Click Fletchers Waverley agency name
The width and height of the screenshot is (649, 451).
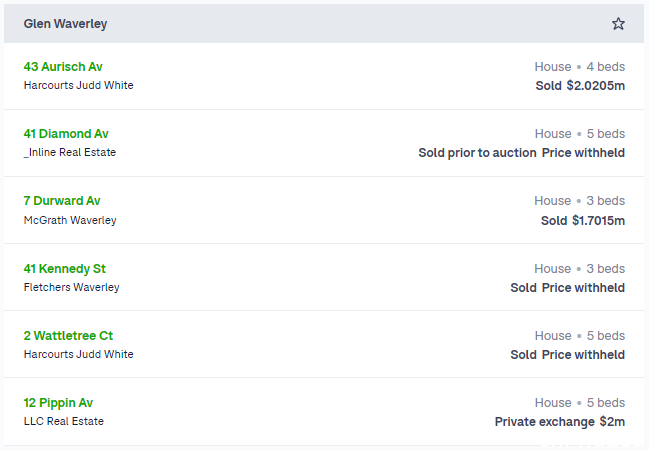coord(72,287)
